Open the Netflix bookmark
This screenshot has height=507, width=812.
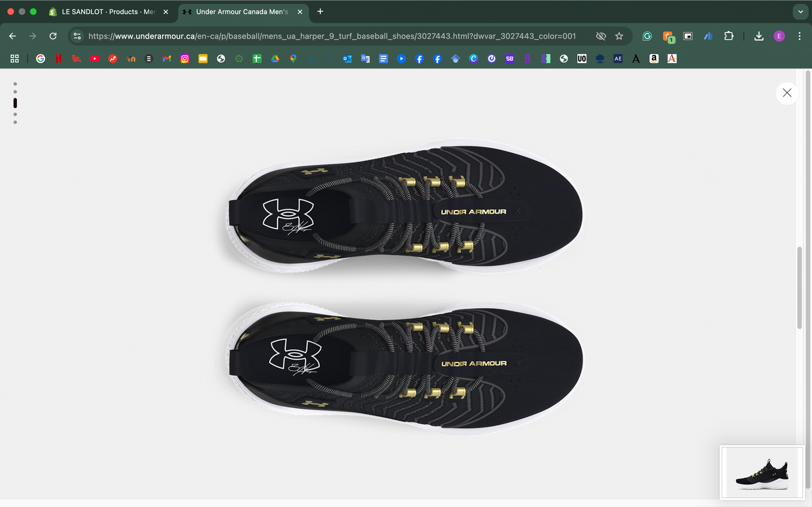tap(58, 58)
